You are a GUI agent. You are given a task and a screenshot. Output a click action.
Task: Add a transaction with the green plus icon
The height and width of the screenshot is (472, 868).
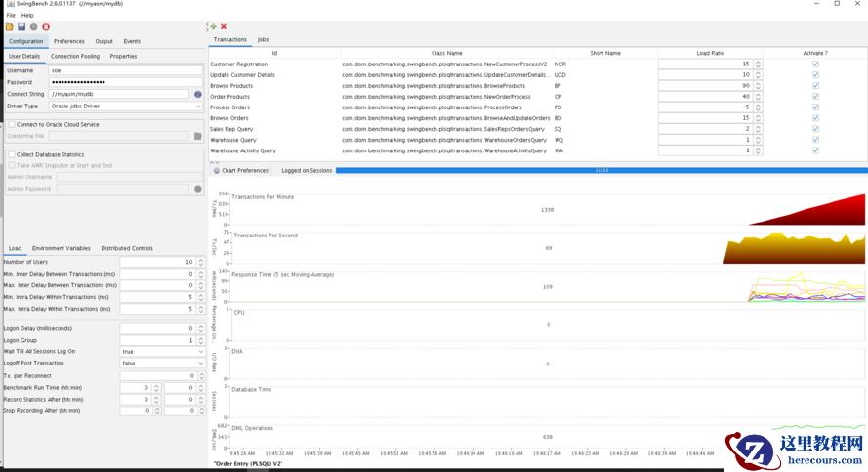(x=213, y=26)
